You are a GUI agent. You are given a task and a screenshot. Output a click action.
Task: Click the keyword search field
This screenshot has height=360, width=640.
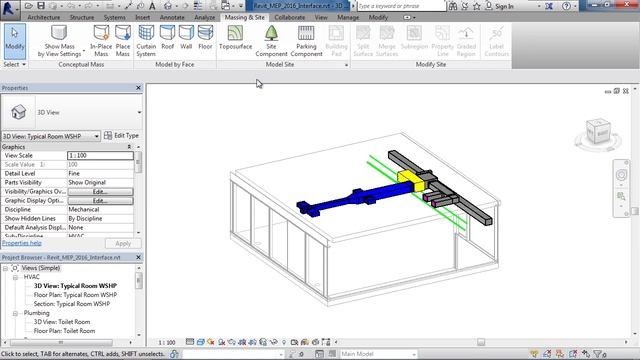click(401, 6)
